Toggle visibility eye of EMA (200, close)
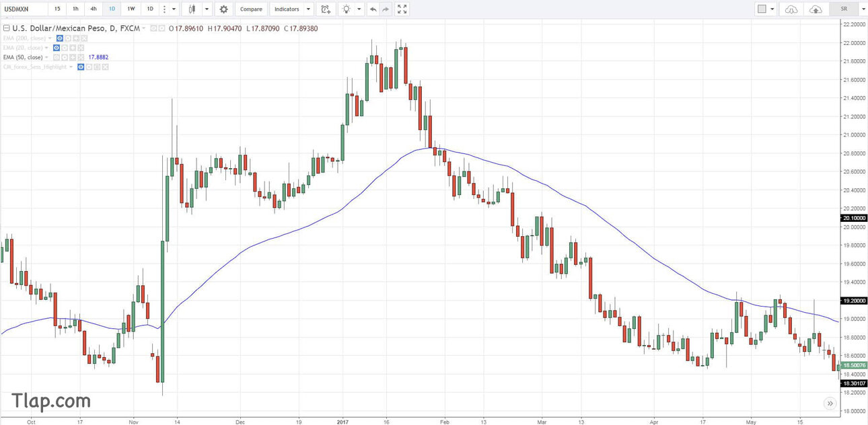The width and height of the screenshot is (868, 425). 60,38
